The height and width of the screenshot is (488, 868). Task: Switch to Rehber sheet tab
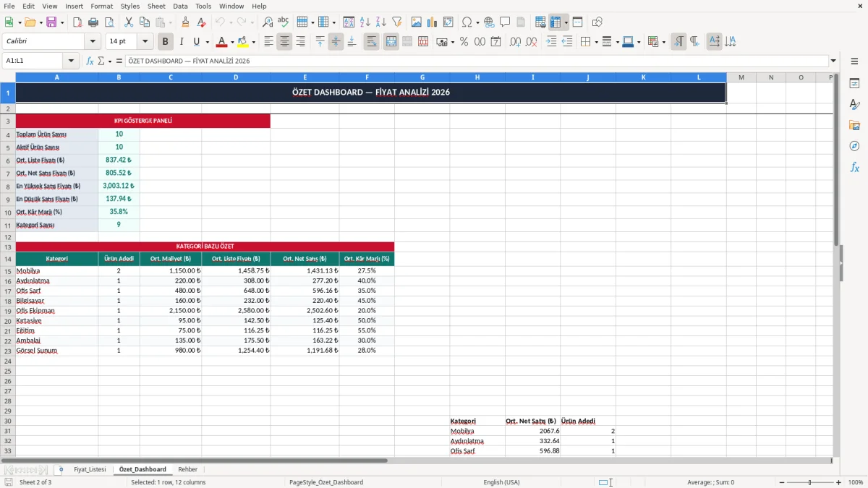click(x=187, y=469)
